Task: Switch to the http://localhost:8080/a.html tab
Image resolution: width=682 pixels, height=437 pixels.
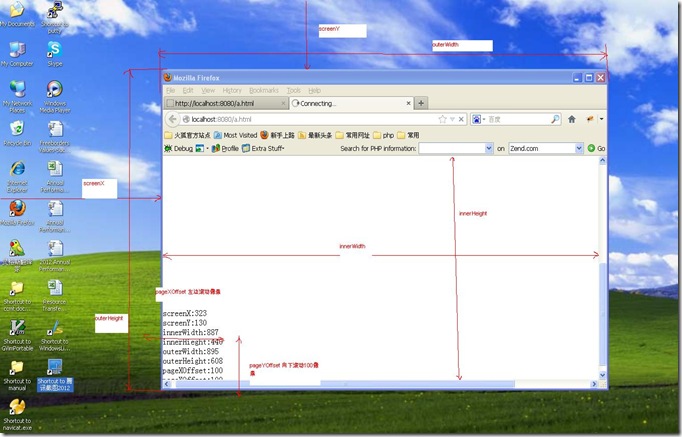Action: click(x=226, y=103)
